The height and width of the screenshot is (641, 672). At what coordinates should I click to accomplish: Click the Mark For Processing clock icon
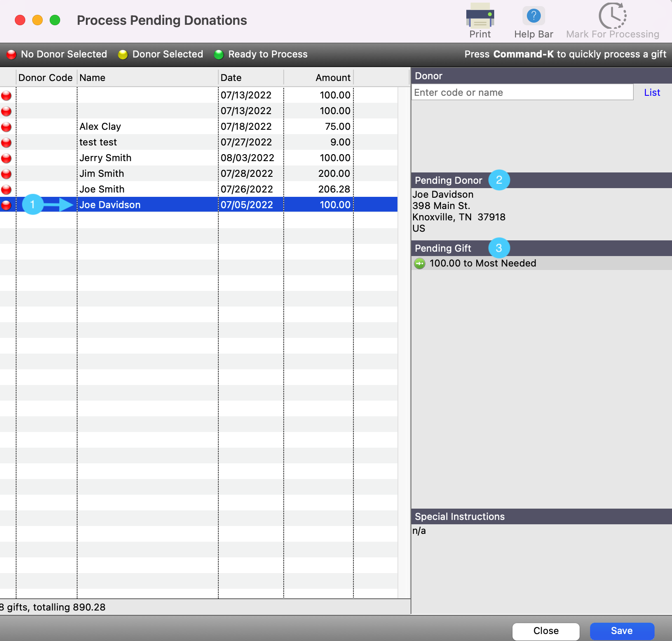click(612, 16)
